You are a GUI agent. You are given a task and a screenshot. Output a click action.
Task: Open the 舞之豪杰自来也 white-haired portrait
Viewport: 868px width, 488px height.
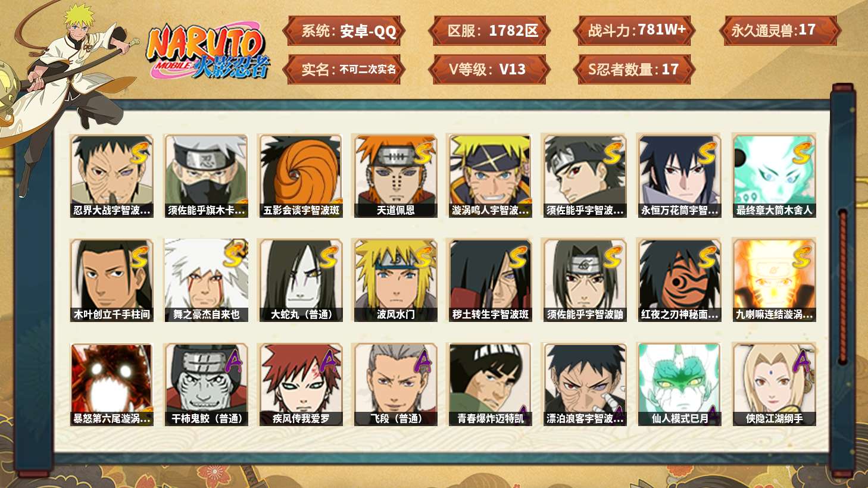[206, 280]
